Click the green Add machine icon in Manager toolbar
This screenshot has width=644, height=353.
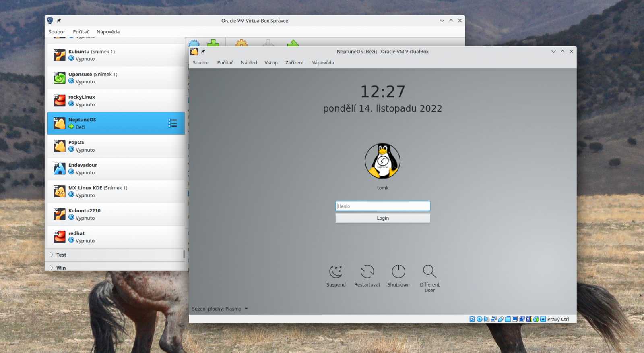tap(213, 43)
